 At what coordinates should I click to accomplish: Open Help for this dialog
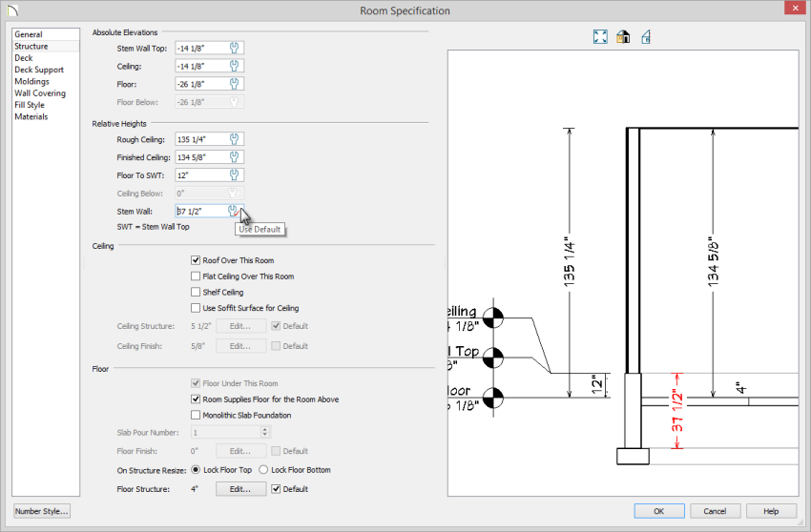click(771, 511)
